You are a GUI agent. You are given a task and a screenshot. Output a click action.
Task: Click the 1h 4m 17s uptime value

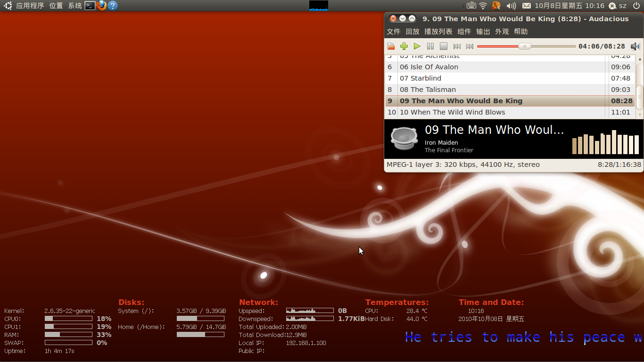(59, 351)
